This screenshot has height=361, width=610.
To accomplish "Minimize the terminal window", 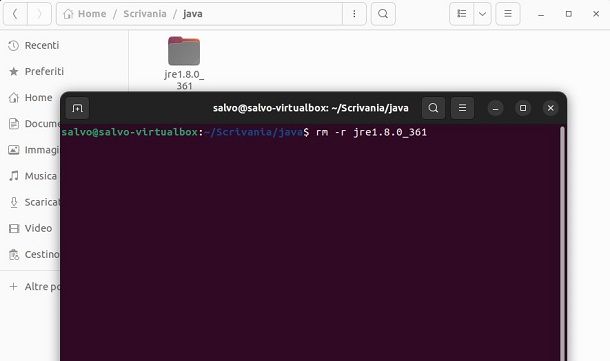I will [495, 108].
